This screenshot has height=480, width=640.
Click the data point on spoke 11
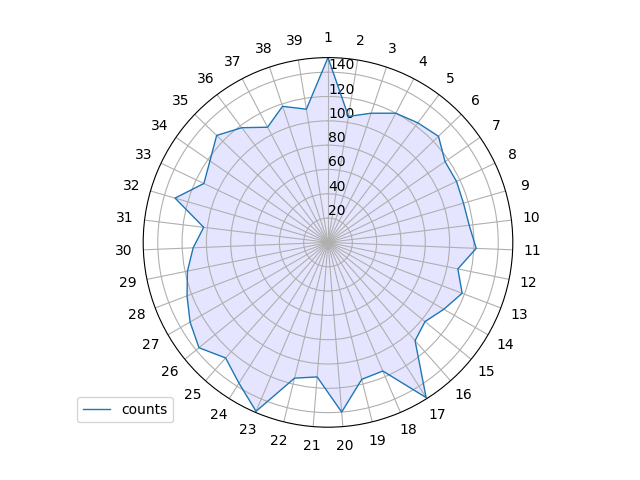coord(476,248)
